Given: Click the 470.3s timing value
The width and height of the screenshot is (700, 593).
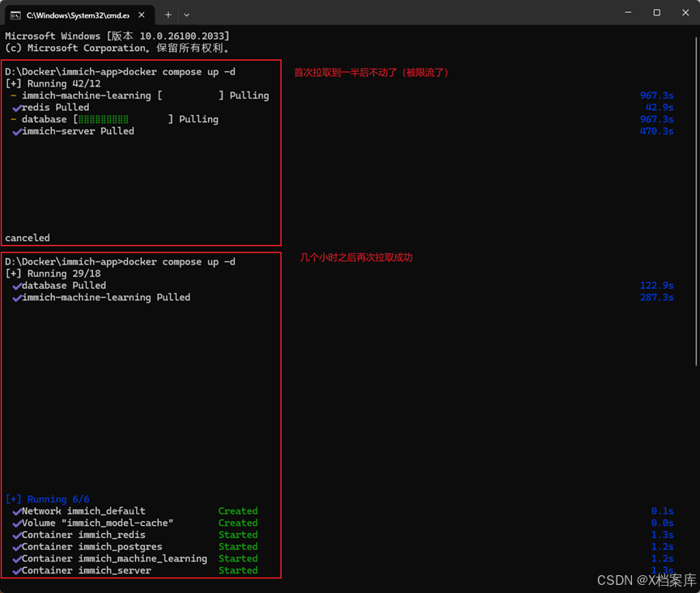Looking at the screenshot, I should pos(656,131).
